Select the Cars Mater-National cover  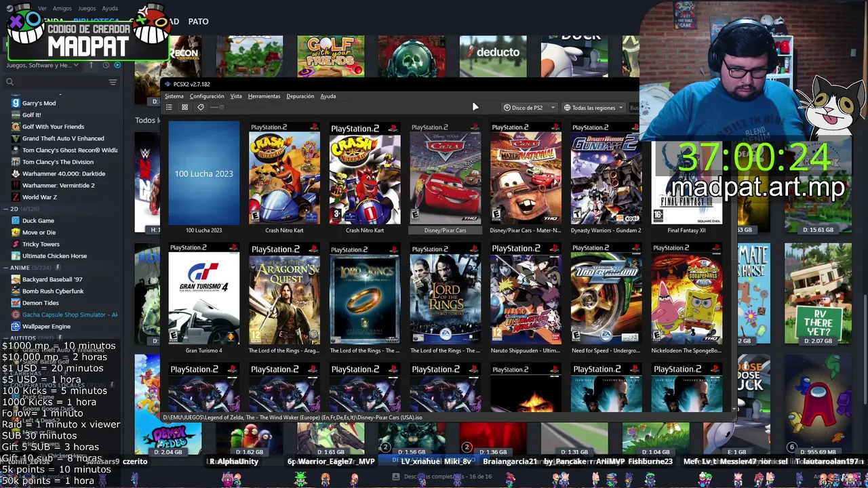pos(526,174)
